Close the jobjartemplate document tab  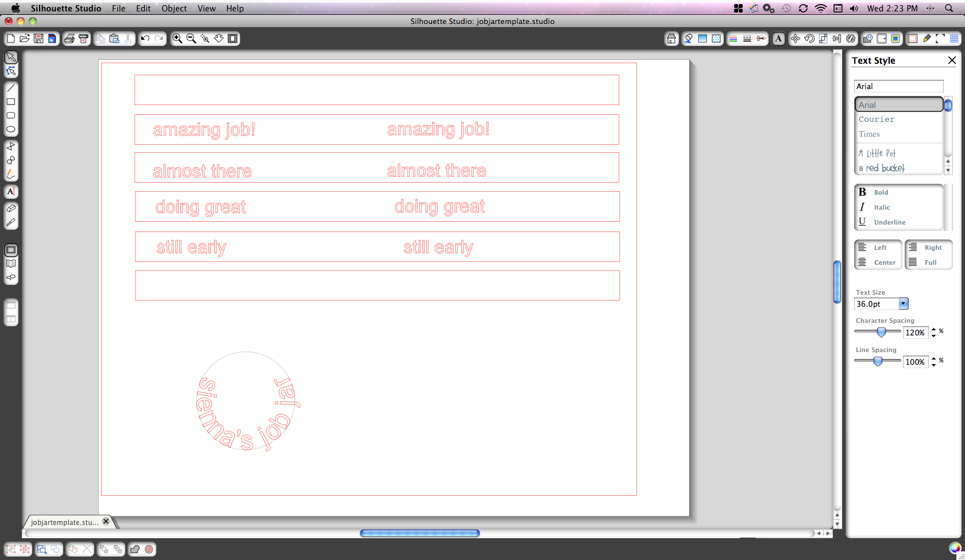point(106,522)
